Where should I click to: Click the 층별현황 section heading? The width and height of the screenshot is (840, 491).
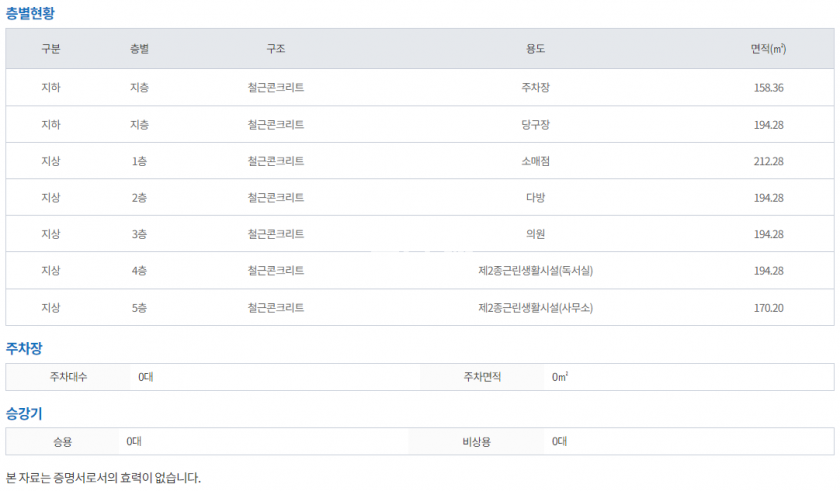click(31, 13)
